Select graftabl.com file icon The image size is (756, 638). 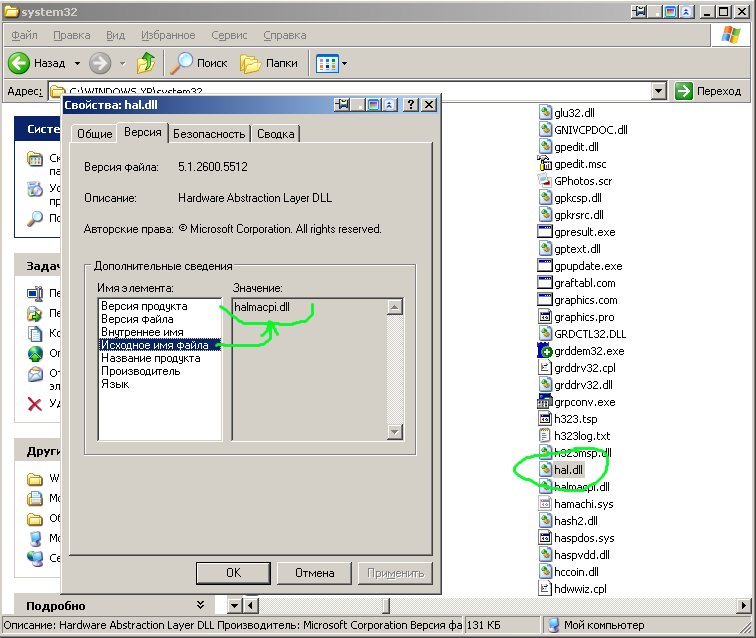pos(545,283)
